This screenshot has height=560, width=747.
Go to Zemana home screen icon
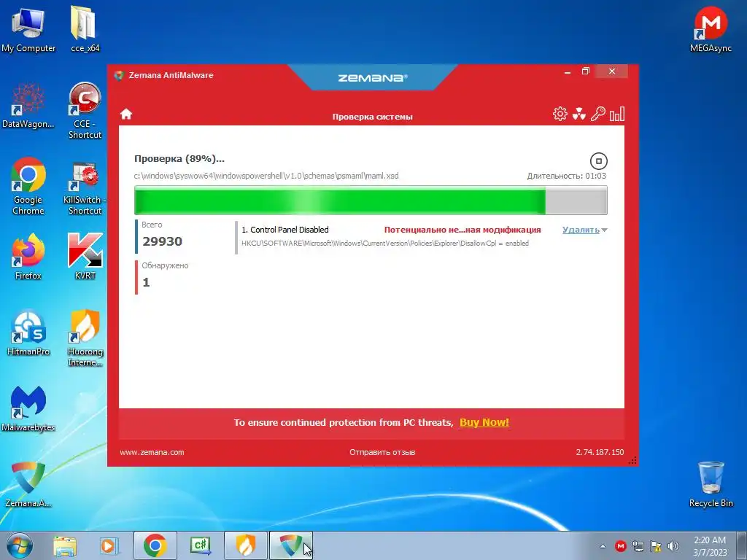[126, 114]
